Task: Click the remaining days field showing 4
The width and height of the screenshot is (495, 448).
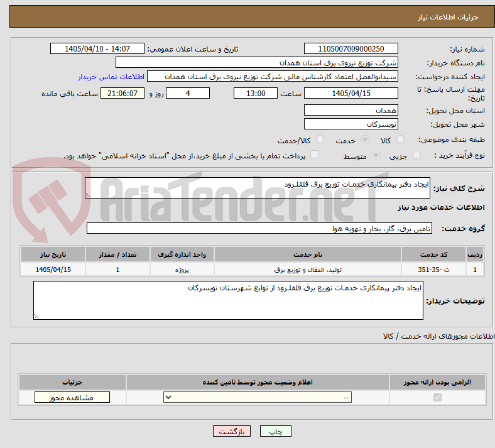Action: point(188,93)
